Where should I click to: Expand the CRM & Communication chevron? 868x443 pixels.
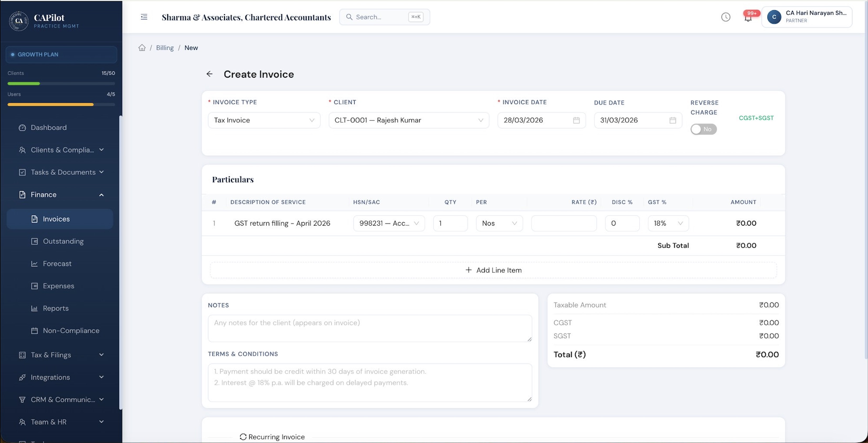[101, 400]
